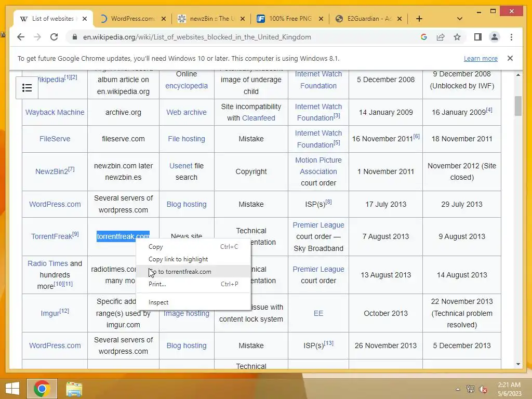This screenshot has height=399, width=532.
Task: Choose Inspect in the context menu
Action: pos(193,302)
